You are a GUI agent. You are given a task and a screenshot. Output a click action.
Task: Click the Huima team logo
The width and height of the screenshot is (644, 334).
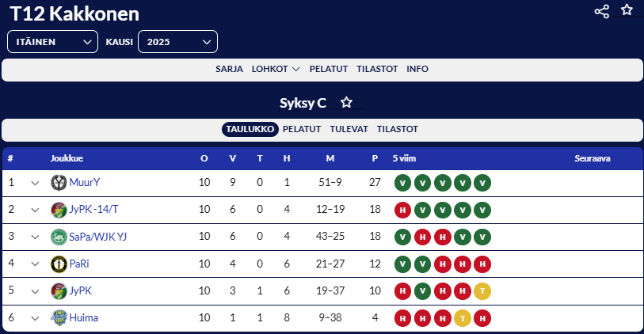coord(58,317)
